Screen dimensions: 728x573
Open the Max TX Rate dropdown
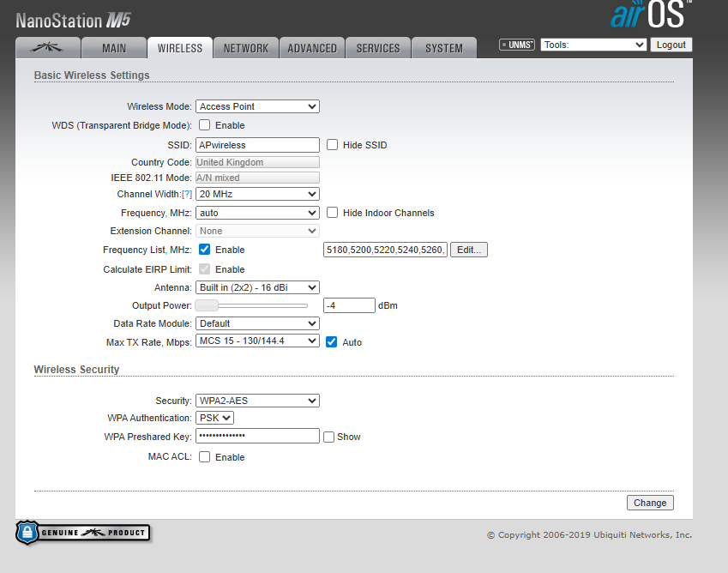pos(257,341)
